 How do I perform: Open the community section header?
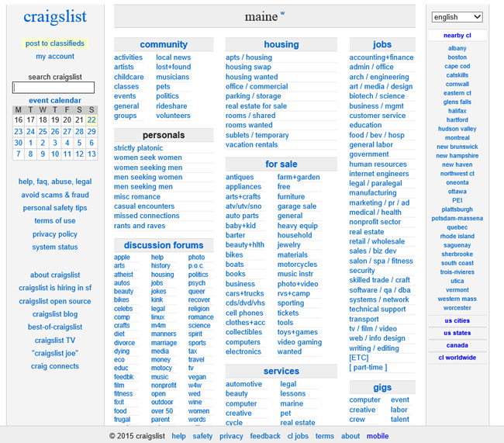pos(164,44)
